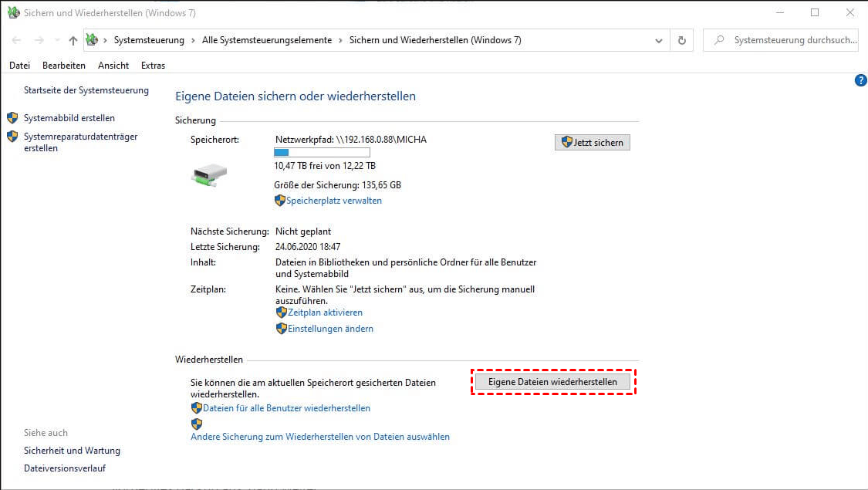
Task: Focus the Systemsteuerung durchsuchen search box
Action: coord(781,40)
